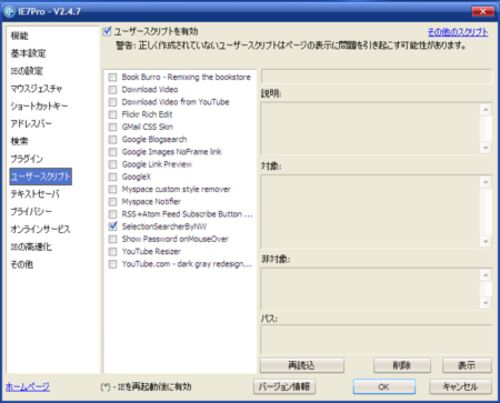
Task: Go to マウスジェスチャ settings
Action: point(36,89)
